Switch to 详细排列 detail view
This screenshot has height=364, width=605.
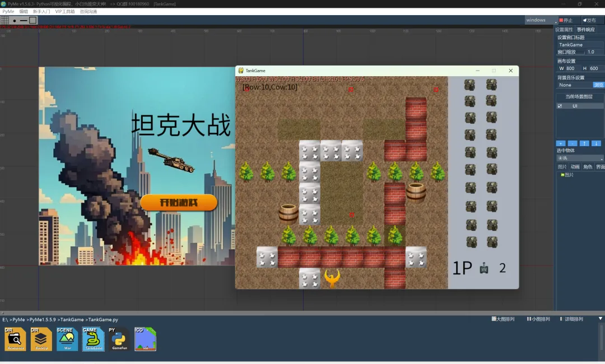tap(571, 319)
